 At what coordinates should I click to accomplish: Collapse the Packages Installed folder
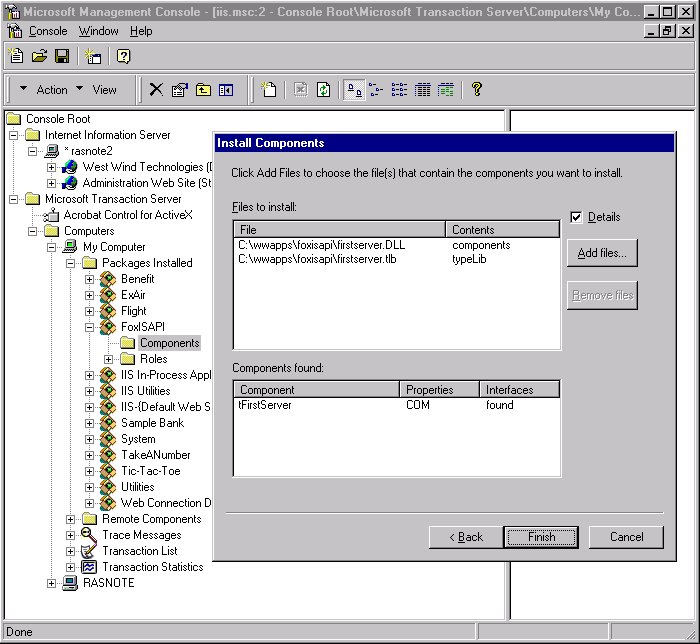click(x=71, y=263)
